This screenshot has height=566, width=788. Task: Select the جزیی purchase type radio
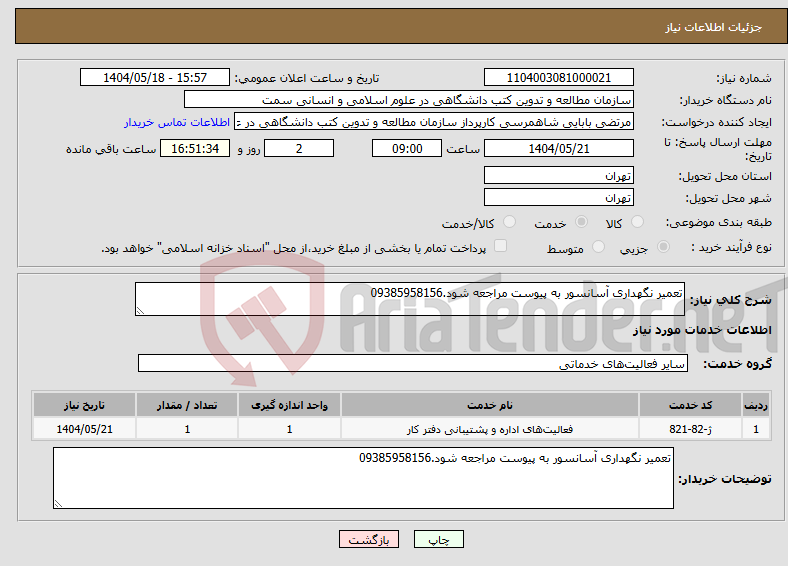tap(663, 246)
